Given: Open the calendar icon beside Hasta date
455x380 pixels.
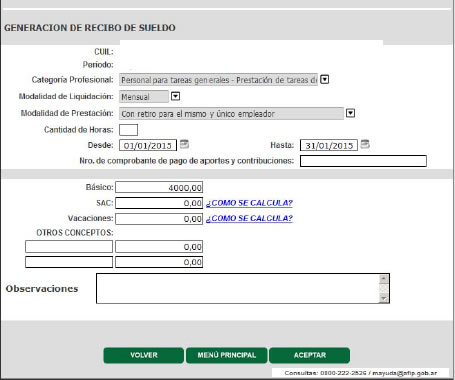Looking at the screenshot, I should (365, 144).
